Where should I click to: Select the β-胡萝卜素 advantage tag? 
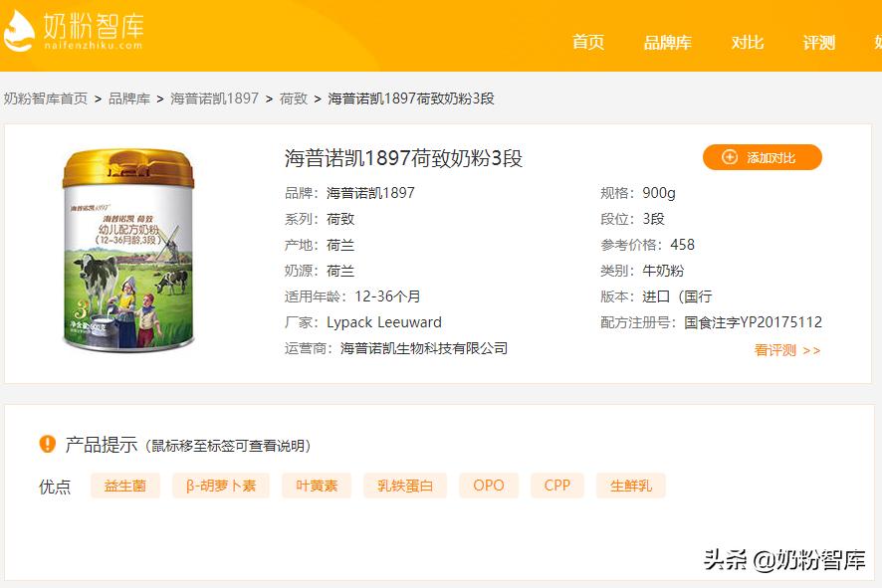pos(219,486)
